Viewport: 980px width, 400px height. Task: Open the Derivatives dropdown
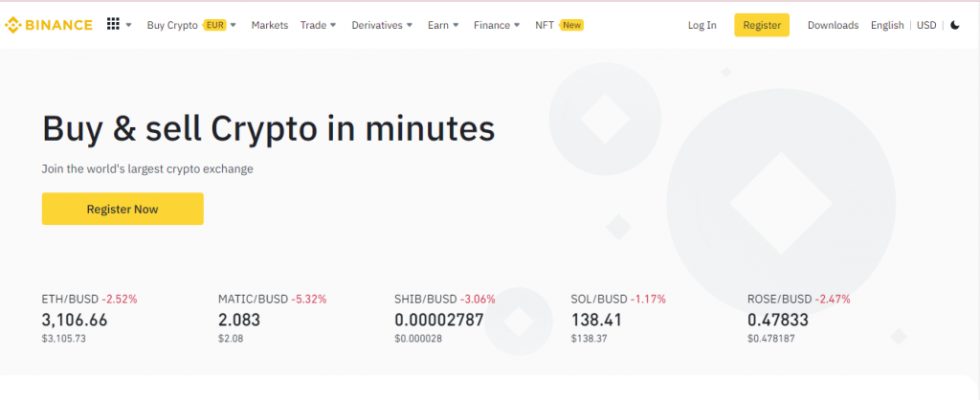click(x=382, y=25)
